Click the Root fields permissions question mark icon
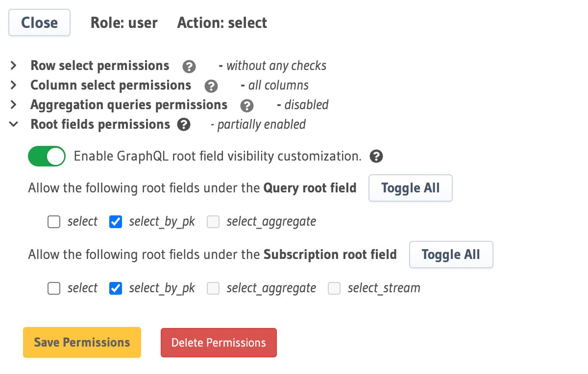 click(183, 125)
